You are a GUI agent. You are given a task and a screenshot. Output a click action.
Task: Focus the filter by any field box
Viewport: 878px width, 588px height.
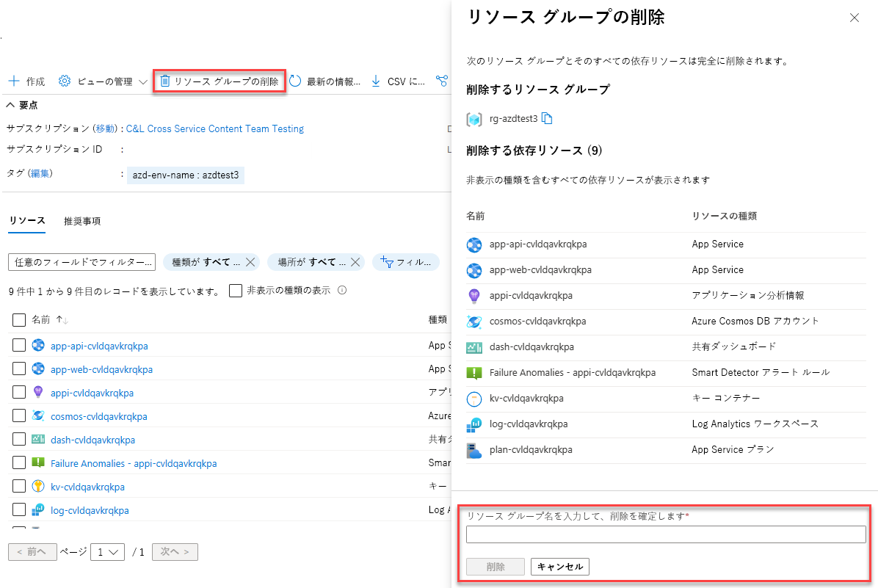pyautogui.click(x=81, y=262)
